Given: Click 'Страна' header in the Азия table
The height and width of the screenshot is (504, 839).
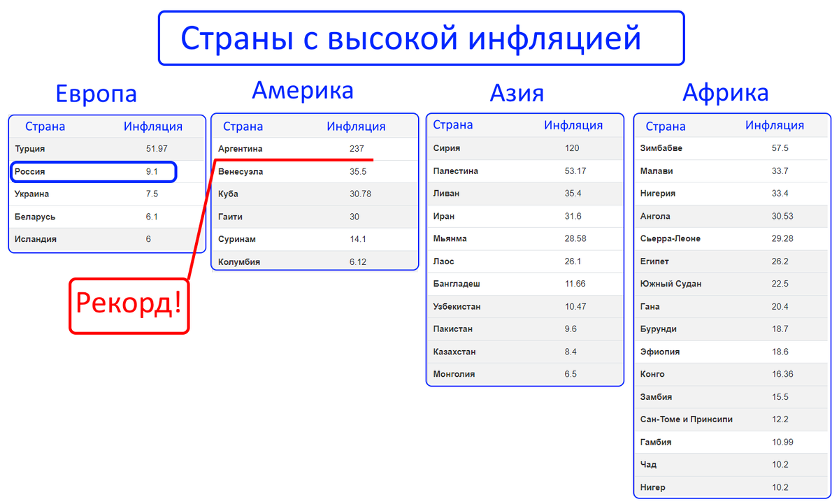Looking at the screenshot, I should [452, 125].
